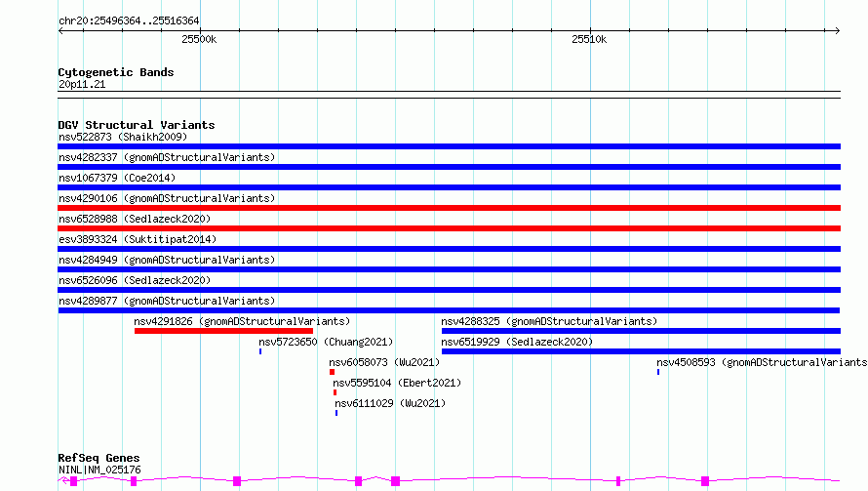Click small blue marker under nsv6111029
868x491 pixels.
(x=336, y=413)
